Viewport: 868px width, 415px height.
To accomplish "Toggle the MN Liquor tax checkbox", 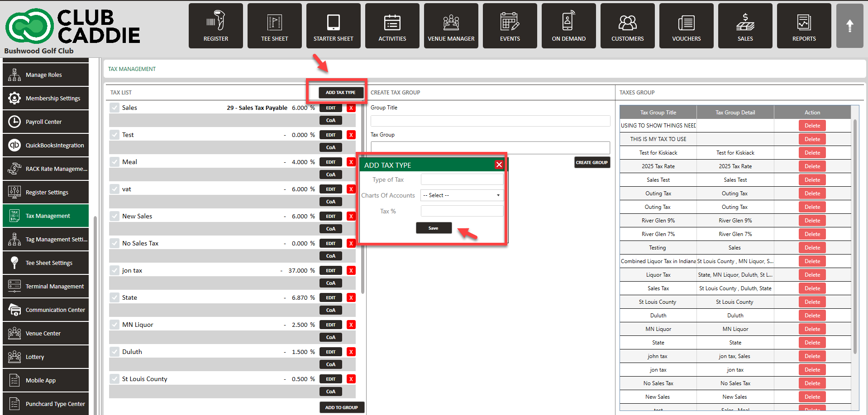I will (x=114, y=325).
